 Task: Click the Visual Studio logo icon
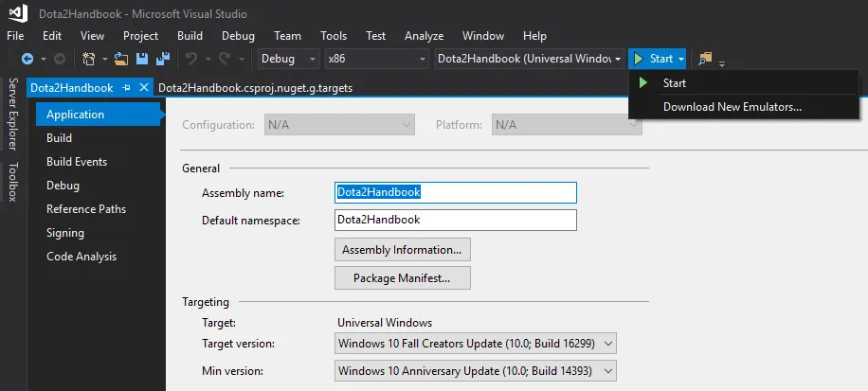point(18,13)
